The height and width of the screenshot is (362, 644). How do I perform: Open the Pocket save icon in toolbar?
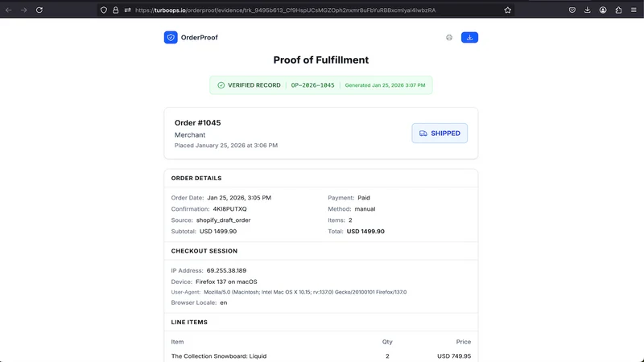(572, 10)
